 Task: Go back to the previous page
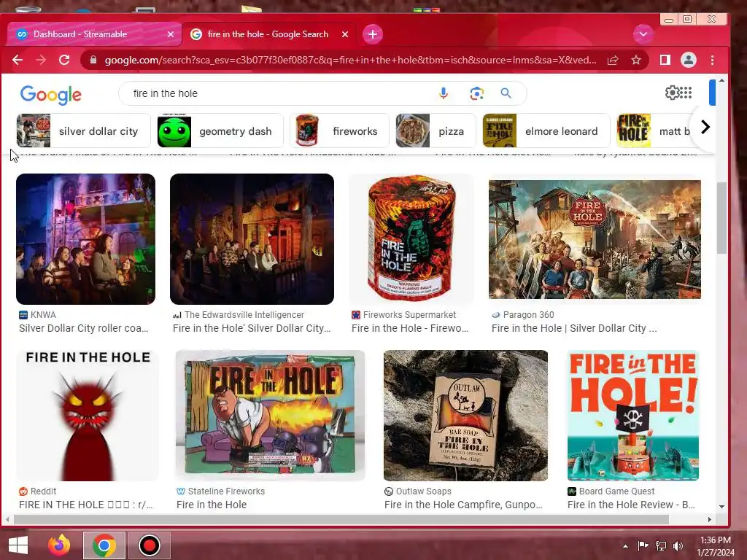(x=18, y=60)
